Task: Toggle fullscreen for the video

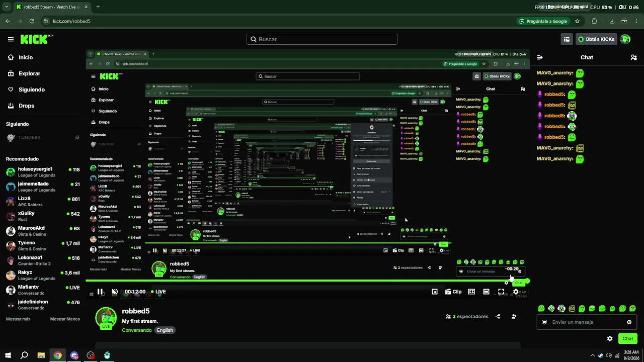Action: coord(501,292)
